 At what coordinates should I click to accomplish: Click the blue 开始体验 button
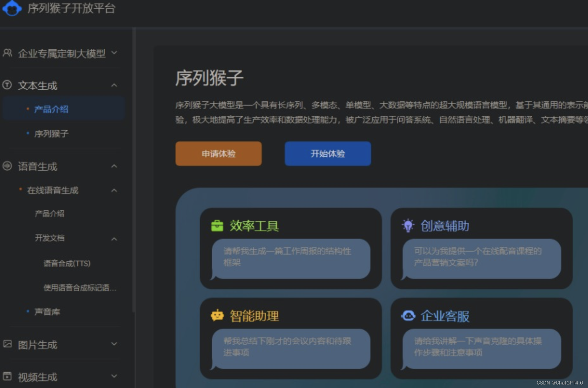pyautogui.click(x=328, y=154)
